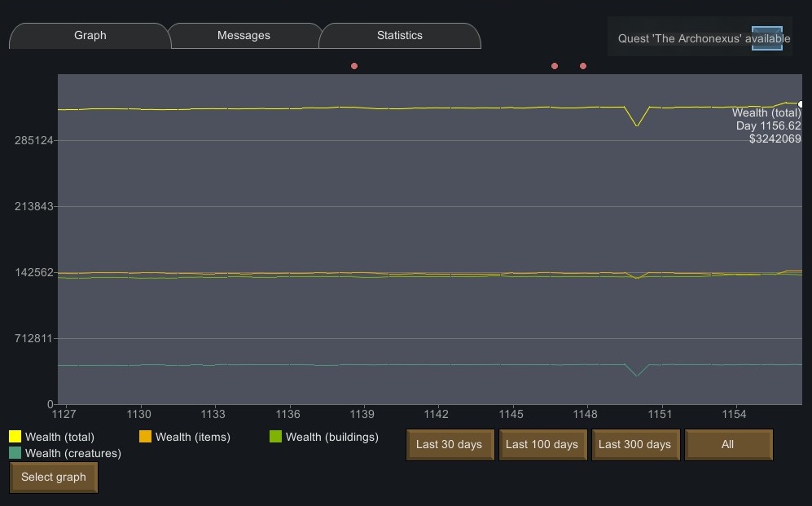
Task: Open the Messages tab
Action: tap(244, 36)
